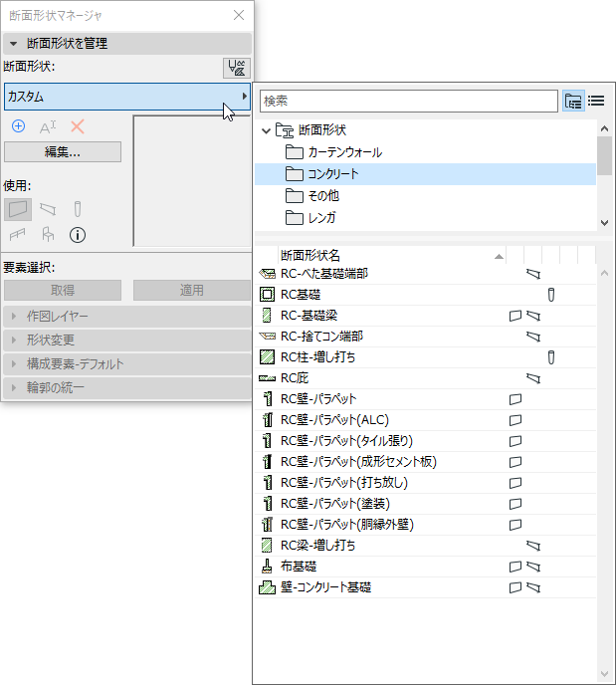The height and width of the screenshot is (685, 616).
Task: Open the カスタム profile dropdown
Action: tap(127, 97)
